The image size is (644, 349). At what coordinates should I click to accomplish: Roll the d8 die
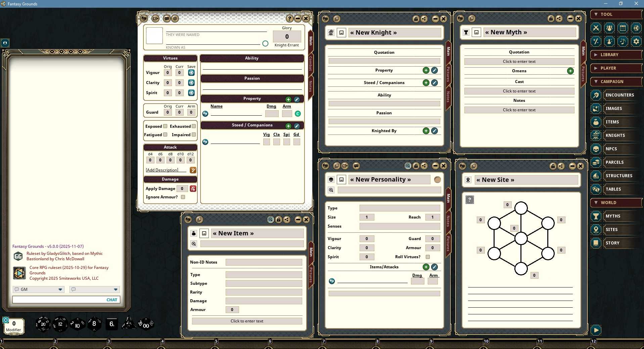[x=94, y=323]
